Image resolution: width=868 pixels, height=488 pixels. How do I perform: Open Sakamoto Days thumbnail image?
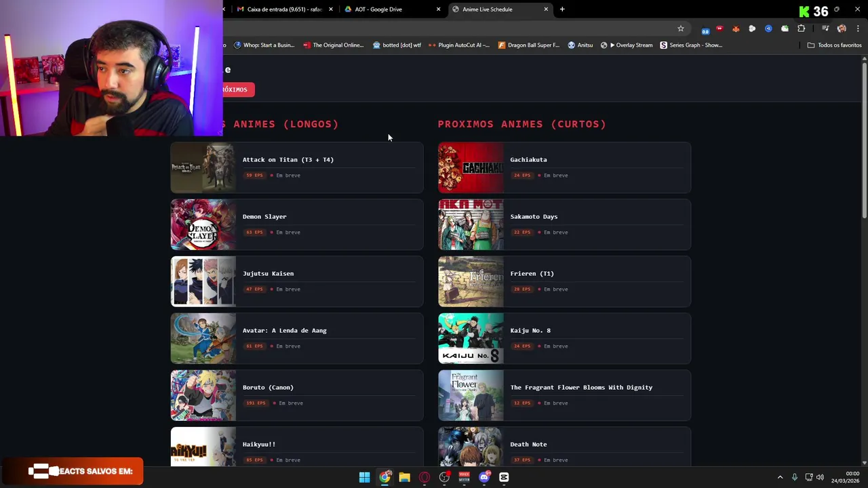point(471,224)
